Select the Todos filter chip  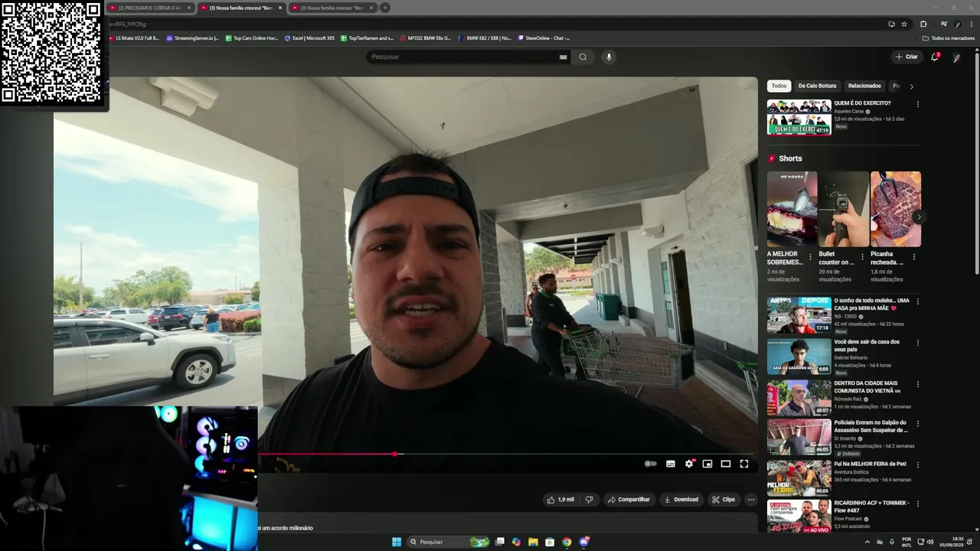point(779,86)
